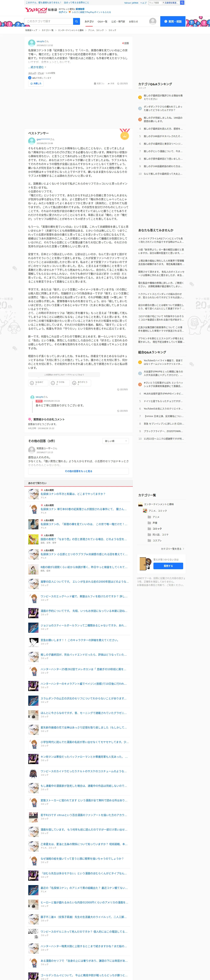Open the 新規取得 ID link
Image resolution: width=210 pixels, height=980 pixels.
pos(80,9)
